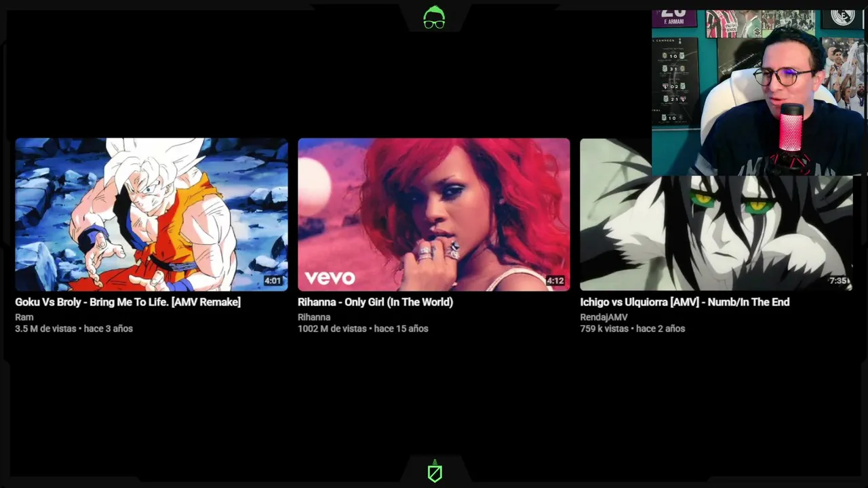Click the '759 k vistas • hace 2 años' text
The image size is (868, 488).
coord(633,329)
